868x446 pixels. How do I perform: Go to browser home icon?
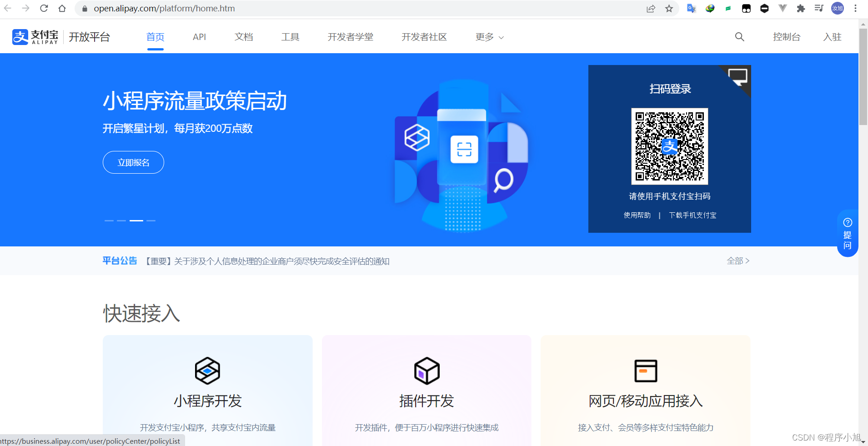(x=62, y=8)
